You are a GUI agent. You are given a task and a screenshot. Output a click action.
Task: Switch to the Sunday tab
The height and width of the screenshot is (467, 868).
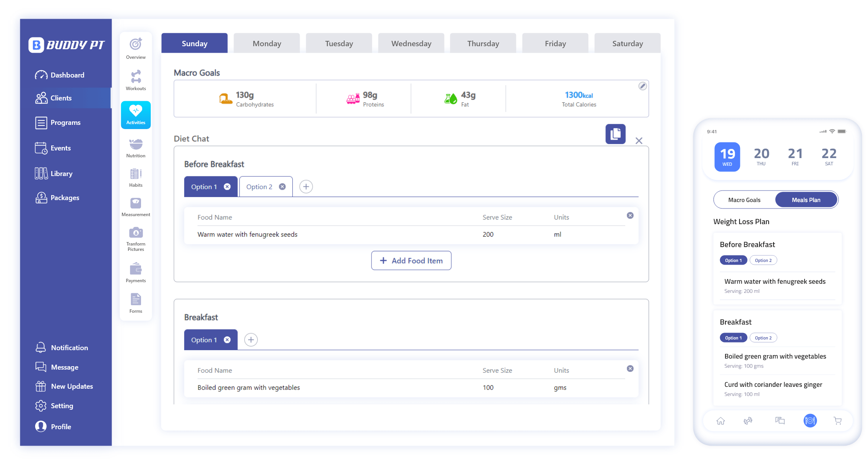pos(195,43)
